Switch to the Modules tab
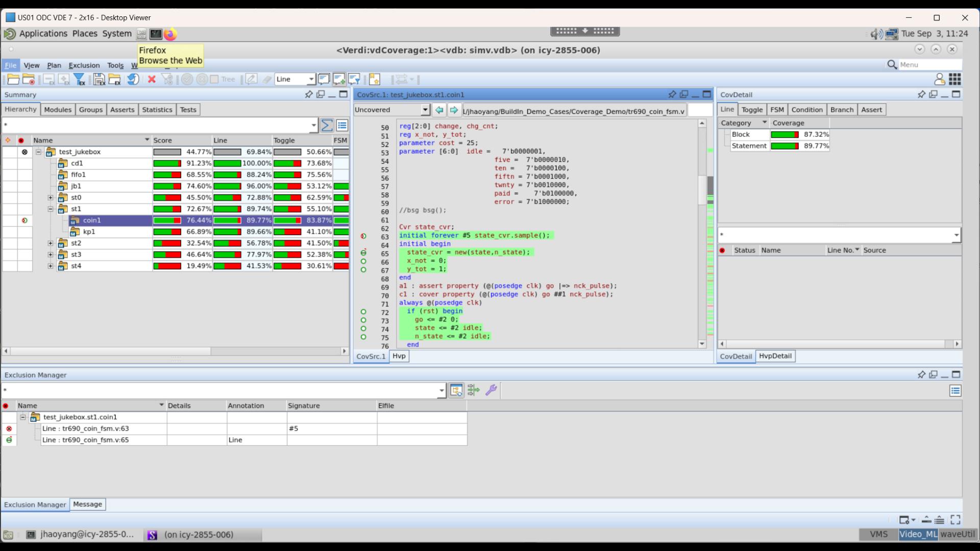980x551 pixels. (x=58, y=110)
